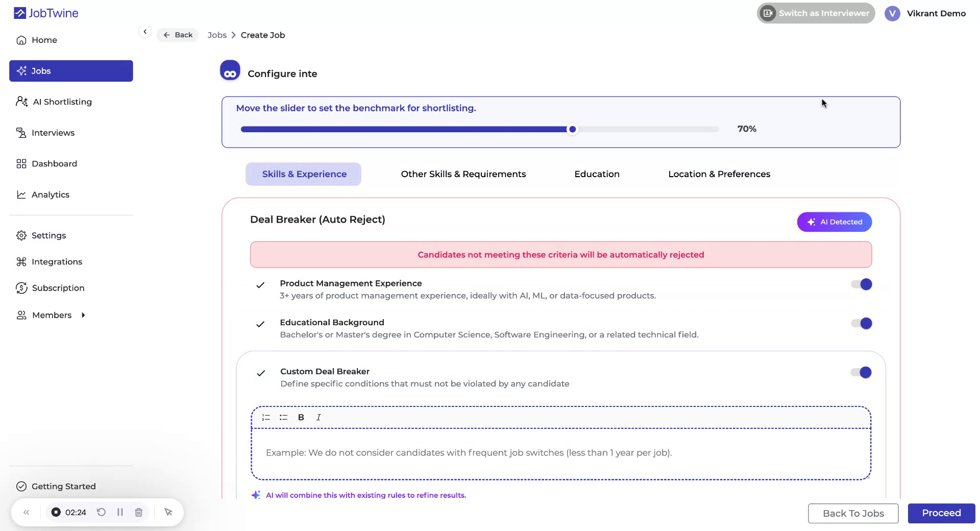Open the Analytics charts view
The width and height of the screenshot is (980, 531).
[51, 195]
